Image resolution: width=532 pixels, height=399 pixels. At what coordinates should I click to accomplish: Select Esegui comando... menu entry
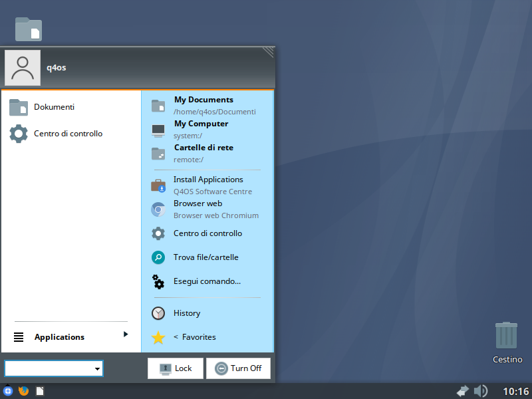point(207,281)
